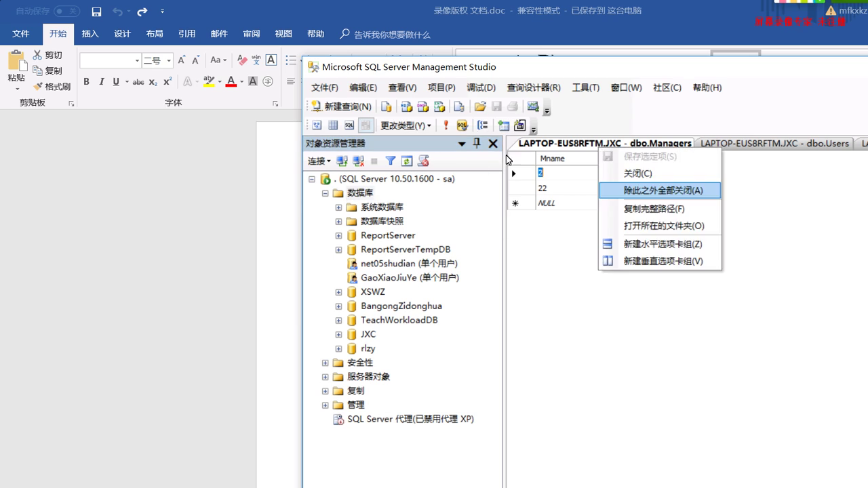This screenshot has height=488, width=868.
Task: Click the 剪切 cut button in Word
Action: (x=47, y=56)
